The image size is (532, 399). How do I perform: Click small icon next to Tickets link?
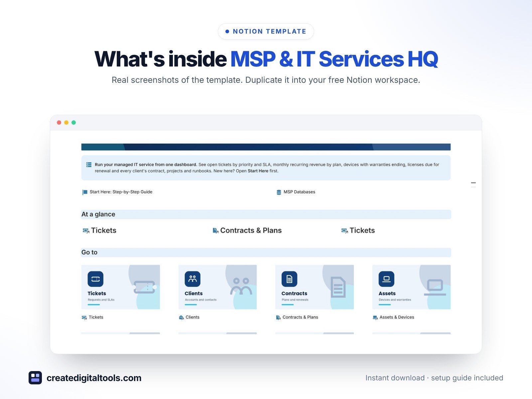(84, 318)
